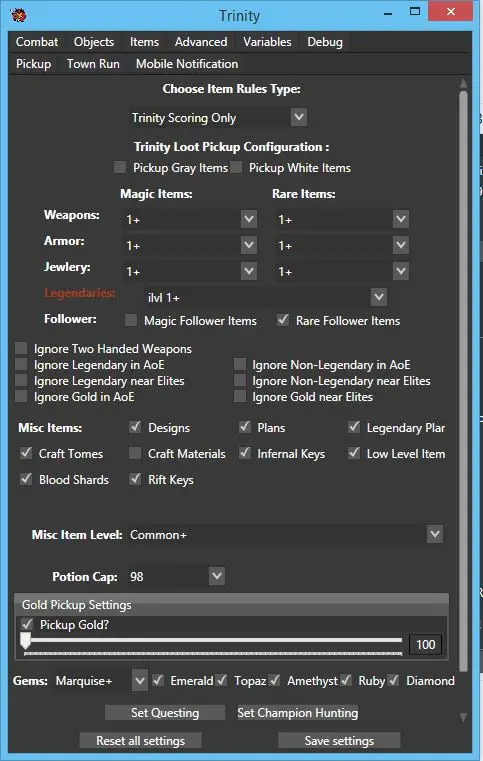Screen dimensions: 483x761
Task: Uncheck Emerald gem pickup
Action: pos(158,680)
